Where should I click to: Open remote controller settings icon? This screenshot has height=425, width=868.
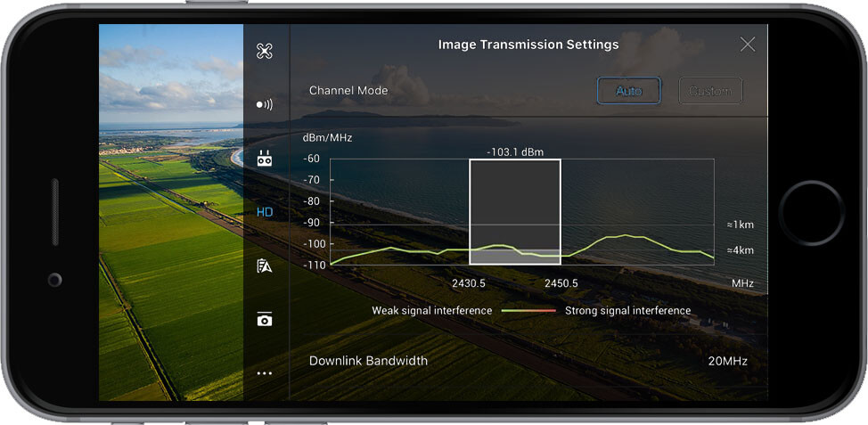[264, 159]
